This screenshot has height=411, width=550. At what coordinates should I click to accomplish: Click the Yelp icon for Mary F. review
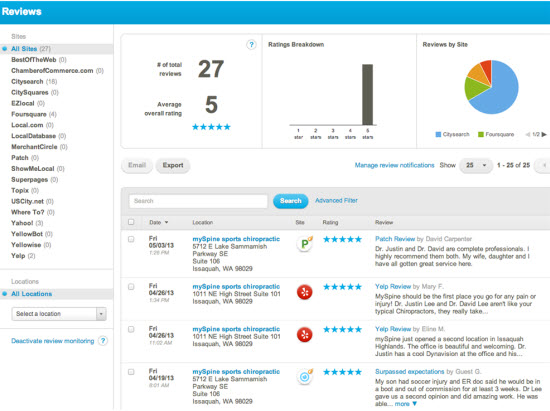coord(304,292)
